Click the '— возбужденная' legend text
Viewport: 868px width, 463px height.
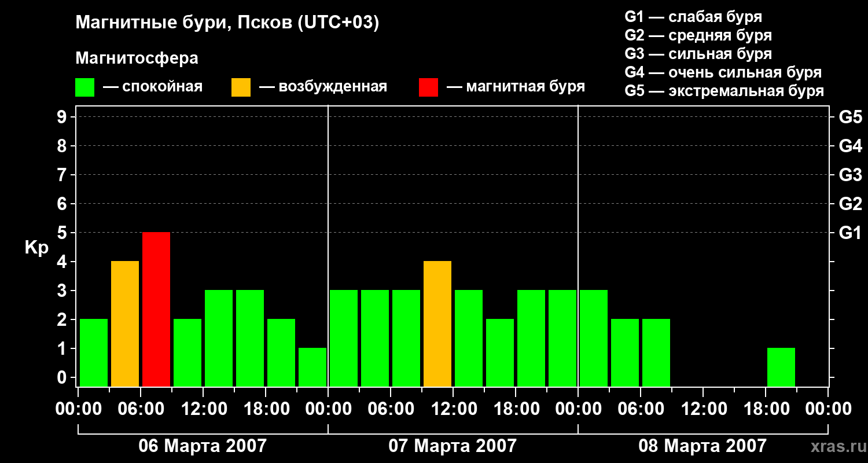click(323, 87)
